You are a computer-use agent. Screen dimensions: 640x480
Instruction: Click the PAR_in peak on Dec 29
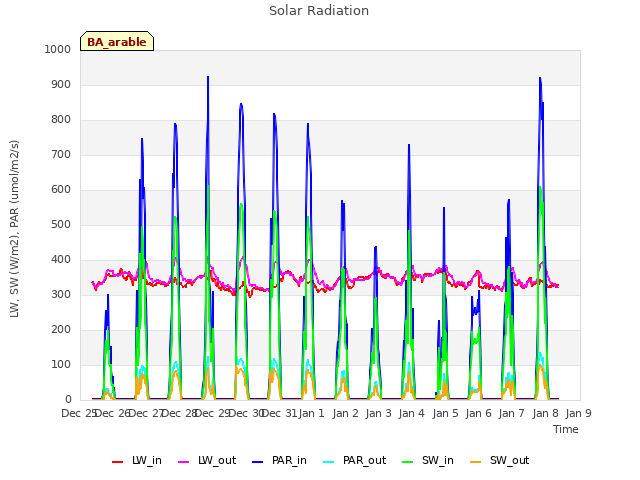pyautogui.click(x=208, y=77)
